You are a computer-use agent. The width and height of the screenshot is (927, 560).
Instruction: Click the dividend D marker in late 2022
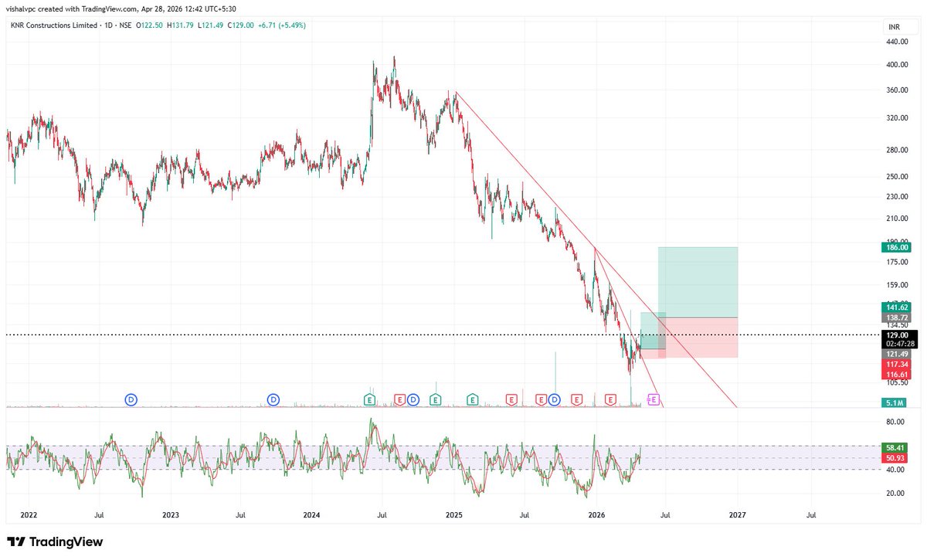131,399
